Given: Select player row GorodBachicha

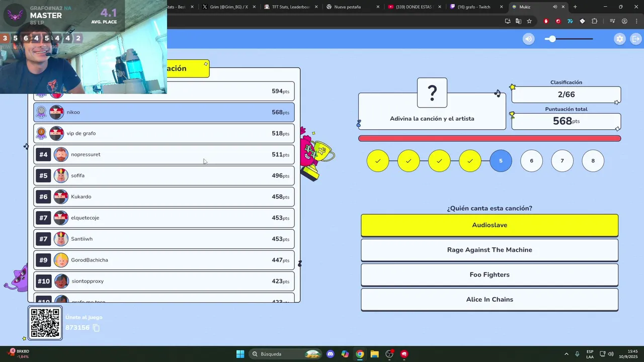Looking at the screenshot, I should (164, 260).
